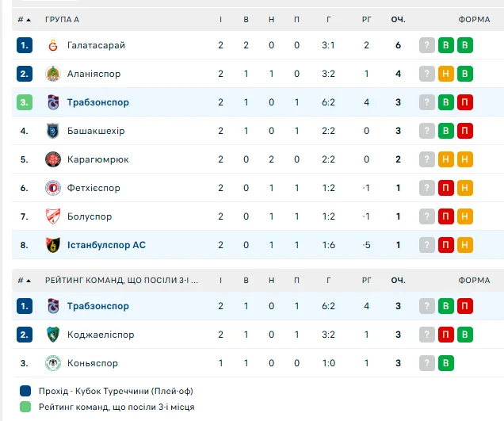504x421 pixels.
Task: Click the Konyaspor club crest
Action: click(x=53, y=363)
